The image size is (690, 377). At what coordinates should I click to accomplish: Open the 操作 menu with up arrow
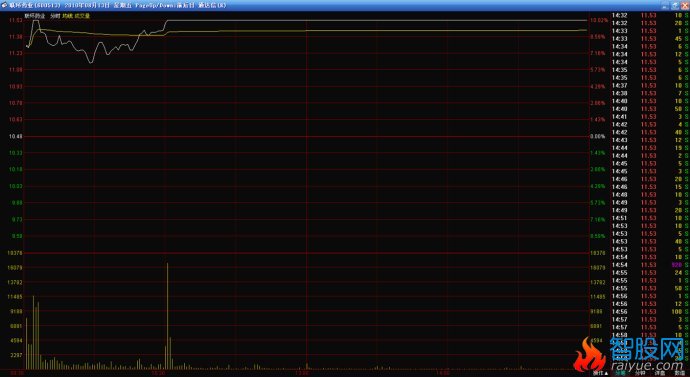coord(601,373)
